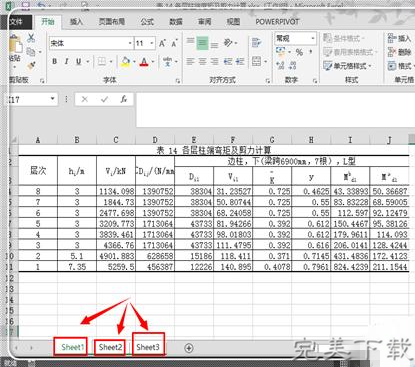
Task: Open the 文件 (File) tab
Action: tap(17, 22)
